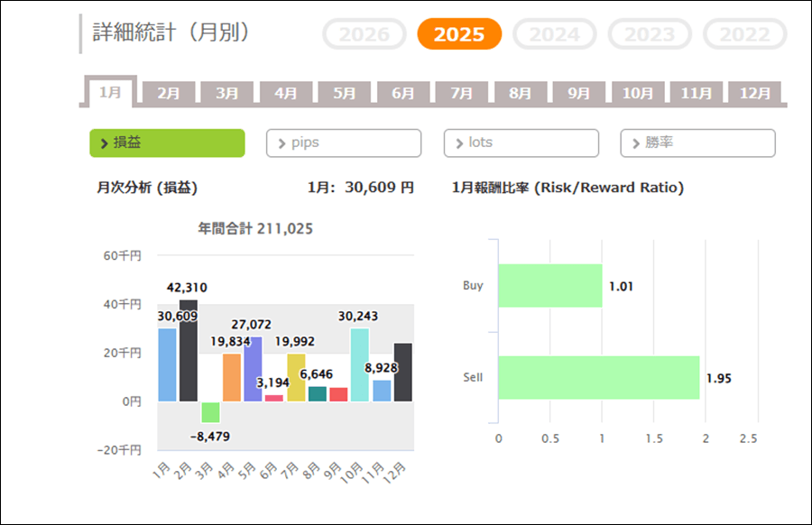Click the Sell ratio bar 1.95

pos(599,377)
